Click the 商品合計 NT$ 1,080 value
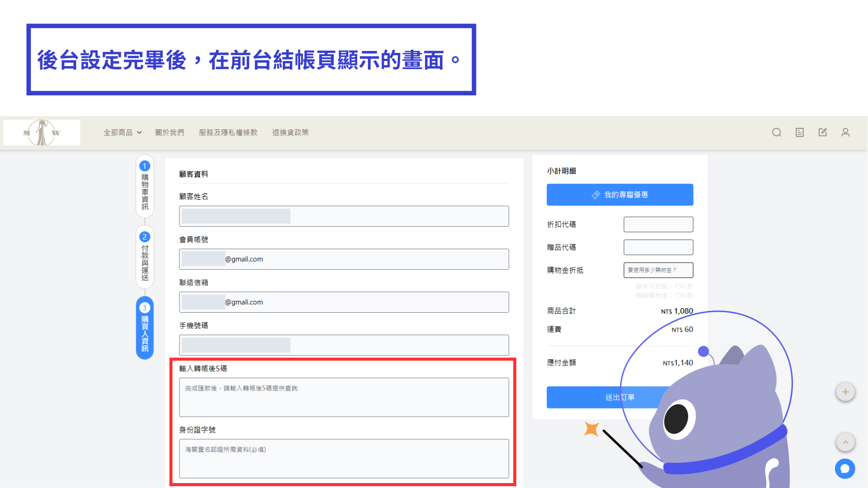 click(x=677, y=311)
